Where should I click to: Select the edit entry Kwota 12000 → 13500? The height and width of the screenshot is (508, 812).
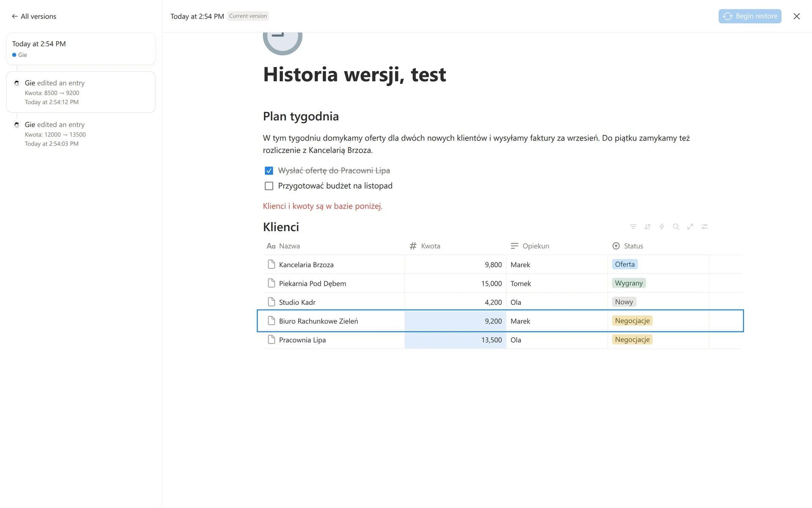pyautogui.click(x=81, y=134)
